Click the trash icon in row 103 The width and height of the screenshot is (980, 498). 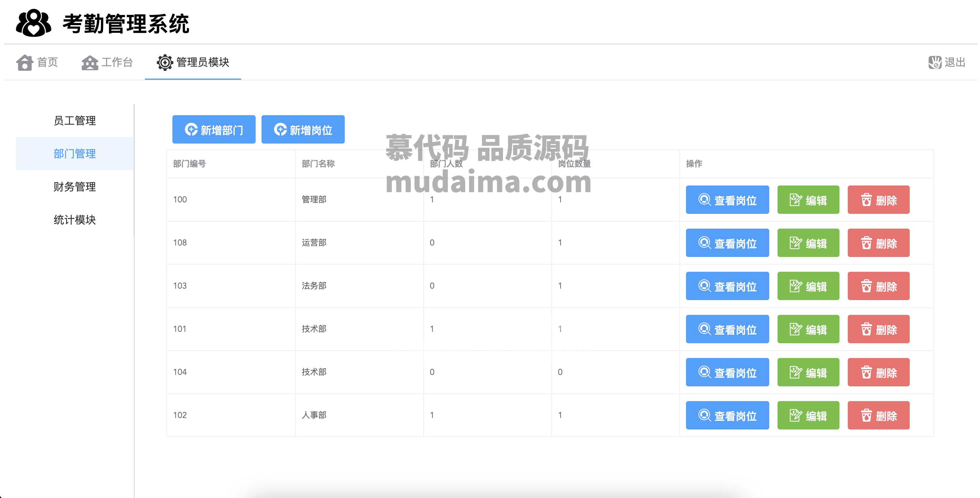(866, 286)
